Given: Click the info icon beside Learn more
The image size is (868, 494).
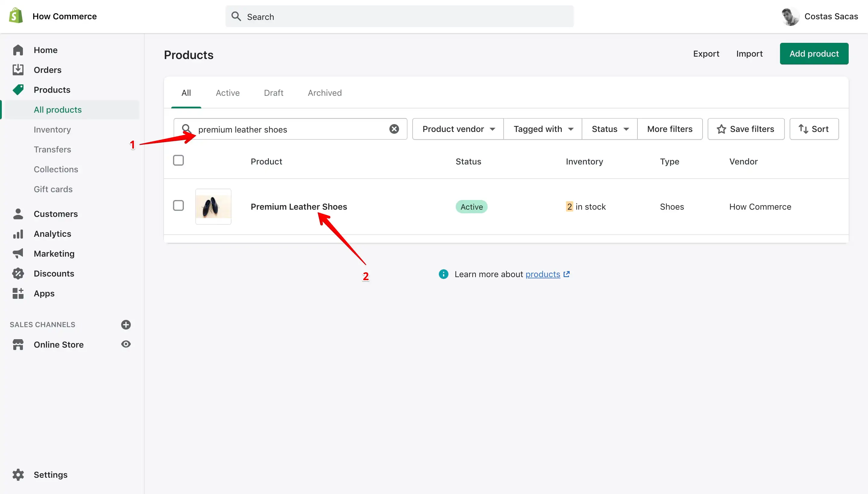Looking at the screenshot, I should (x=443, y=274).
